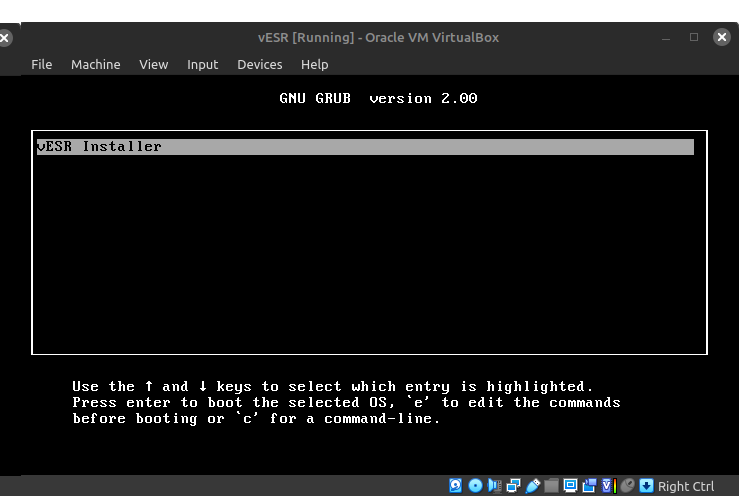The height and width of the screenshot is (496, 739).
Task: Open the Machine menu
Action: (x=96, y=64)
